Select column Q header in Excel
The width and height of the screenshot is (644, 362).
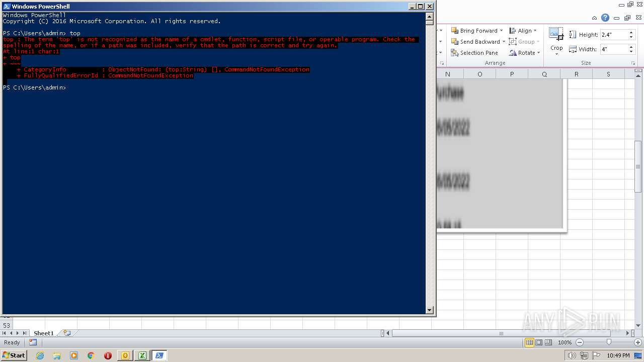(x=544, y=74)
